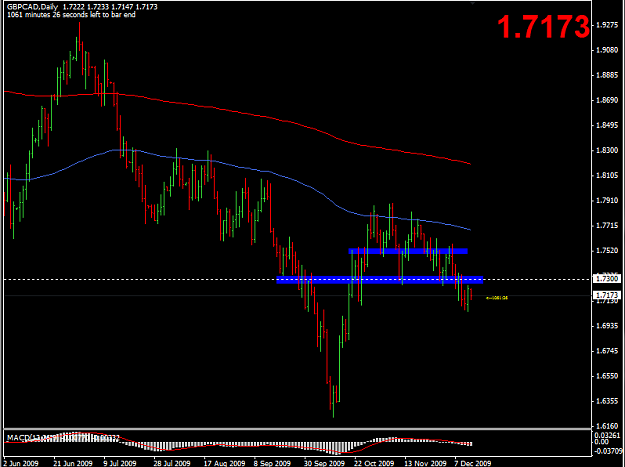Image resolution: width=625 pixels, height=467 pixels.
Task: Click the large red 1.7173 price display
Action: point(543,27)
